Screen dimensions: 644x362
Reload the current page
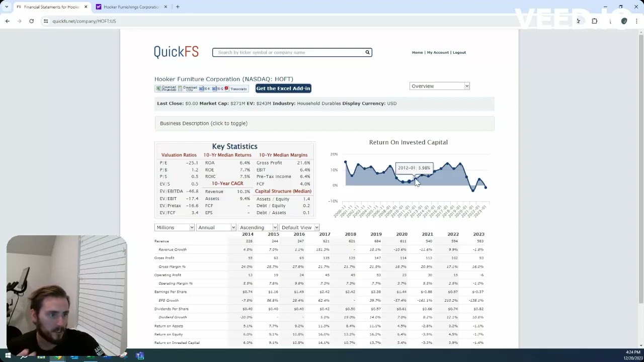(31, 21)
